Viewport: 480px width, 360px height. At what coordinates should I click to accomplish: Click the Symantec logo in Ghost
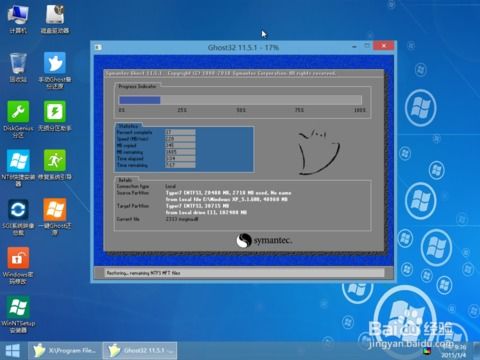(264, 240)
